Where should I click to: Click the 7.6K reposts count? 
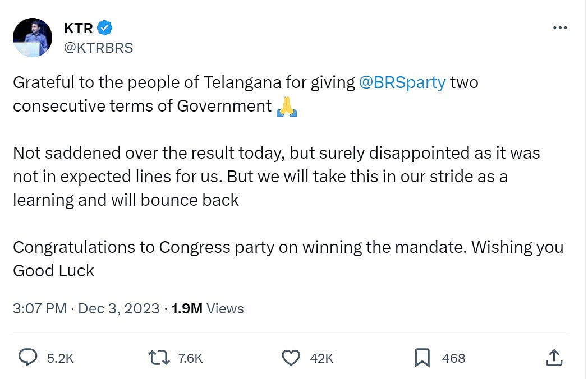pyautogui.click(x=190, y=358)
